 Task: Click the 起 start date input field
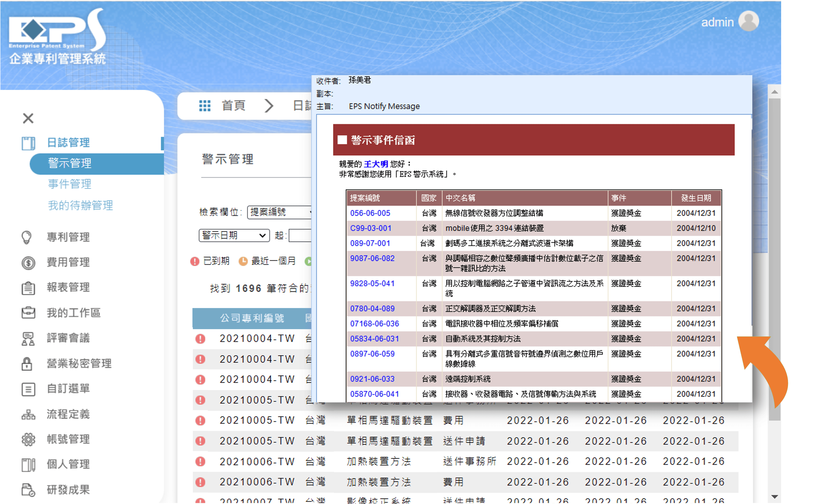click(x=300, y=235)
